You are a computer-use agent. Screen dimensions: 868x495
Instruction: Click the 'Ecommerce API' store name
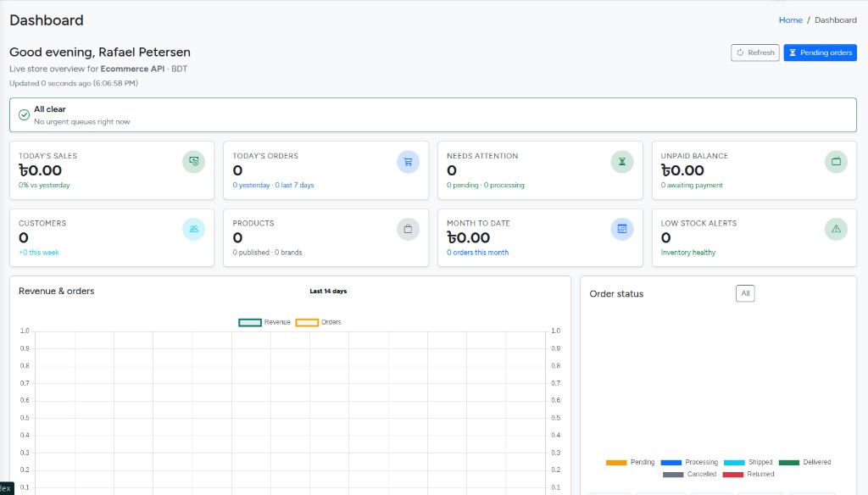[132, 69]
